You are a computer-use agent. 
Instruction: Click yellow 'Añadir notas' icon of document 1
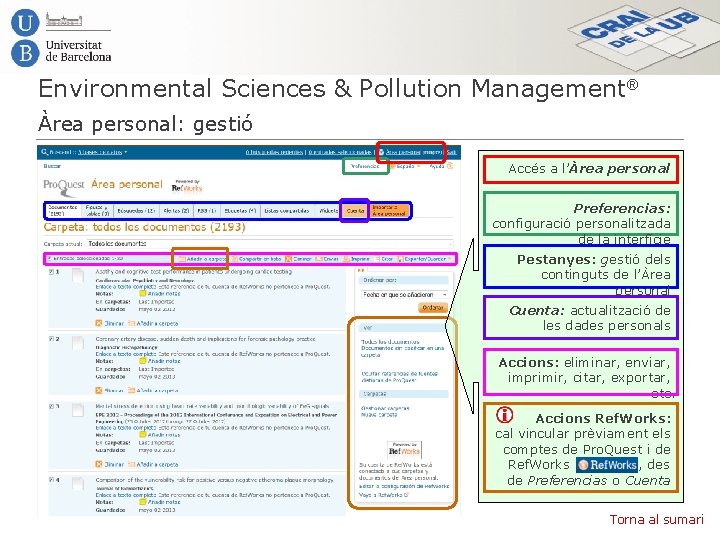point(142,293)
